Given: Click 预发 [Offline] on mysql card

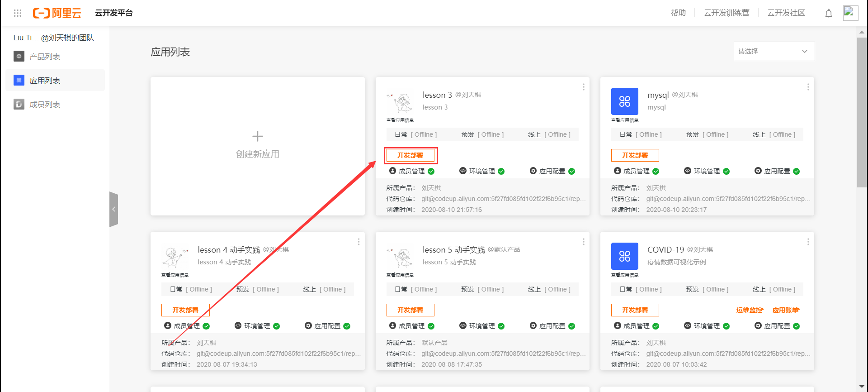Looking at the screenshot, I should (x=707, y=134).
